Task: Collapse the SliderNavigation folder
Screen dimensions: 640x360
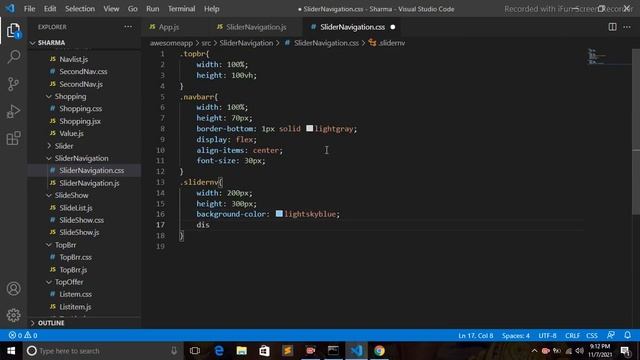Action: 81,158
